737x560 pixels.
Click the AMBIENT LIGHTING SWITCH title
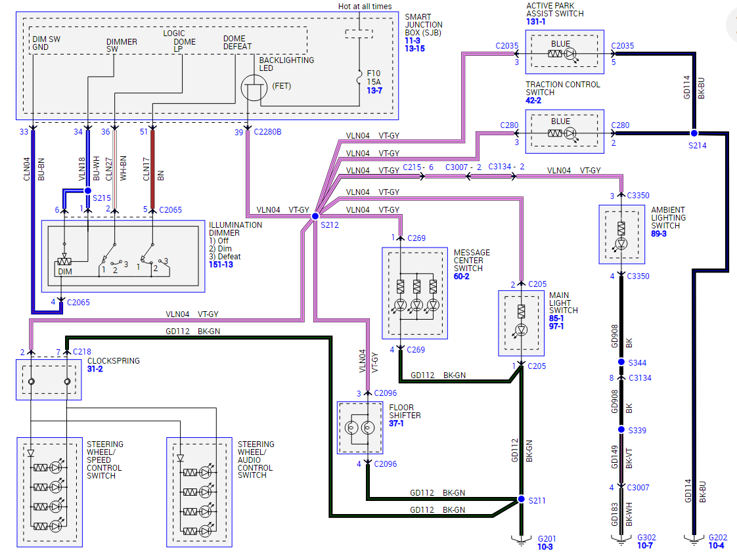click(x=668, y=217)
